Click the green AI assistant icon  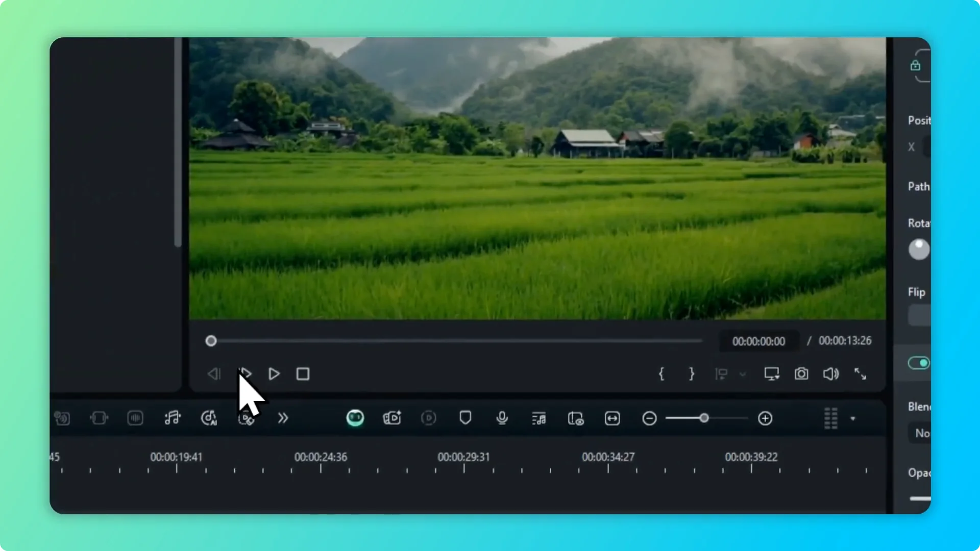pos(355,418)
